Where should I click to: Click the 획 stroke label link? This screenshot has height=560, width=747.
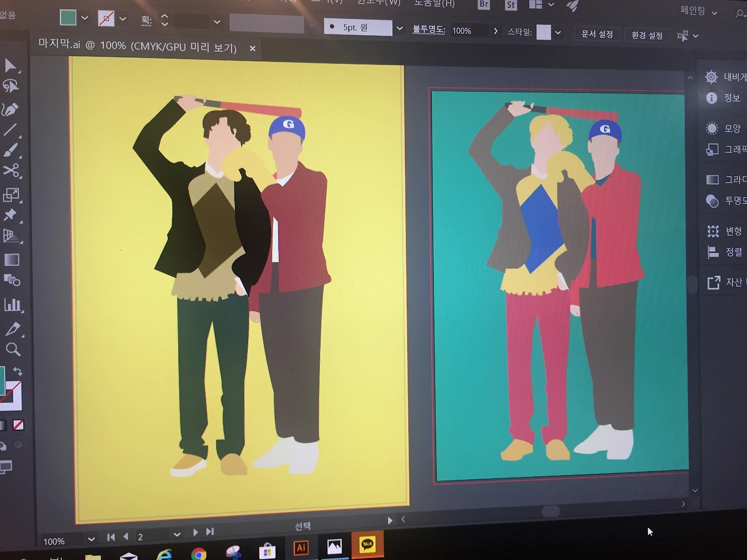pos(146,20)
